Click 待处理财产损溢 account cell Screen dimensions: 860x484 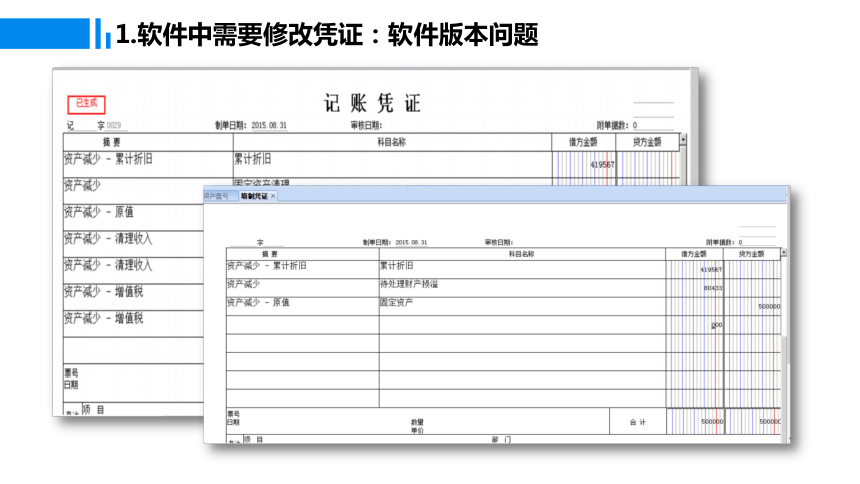pos(409,284)
